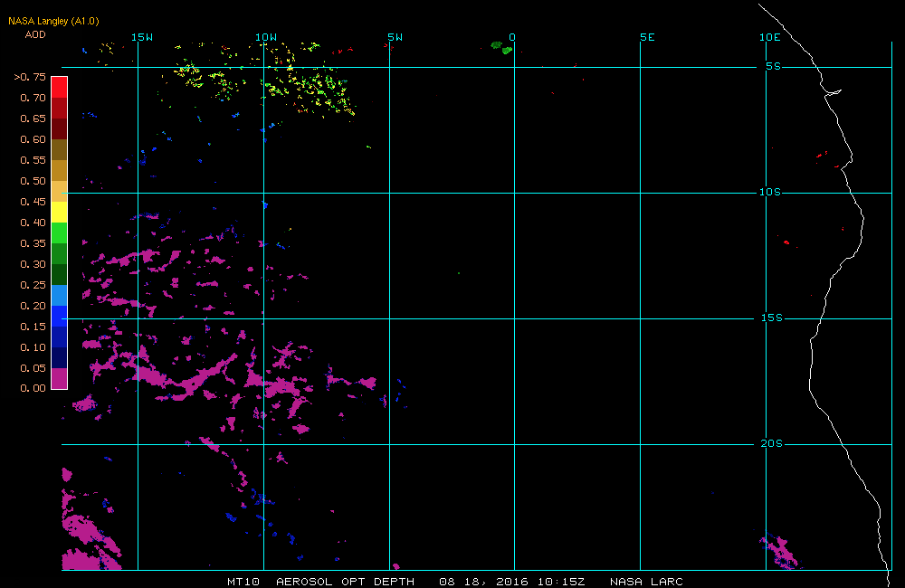Viewport: 905px width, 588px height.
Task: Click the '20S' latitude label
Action: (x=772, y=444)
